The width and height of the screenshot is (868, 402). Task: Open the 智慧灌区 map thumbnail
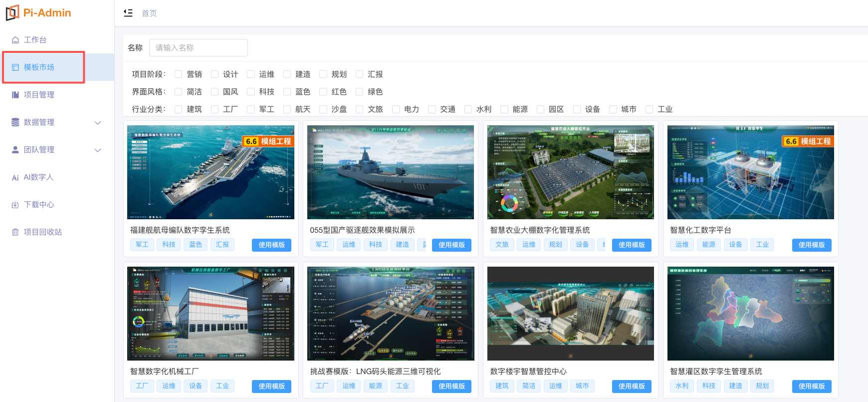click(751, 314)
